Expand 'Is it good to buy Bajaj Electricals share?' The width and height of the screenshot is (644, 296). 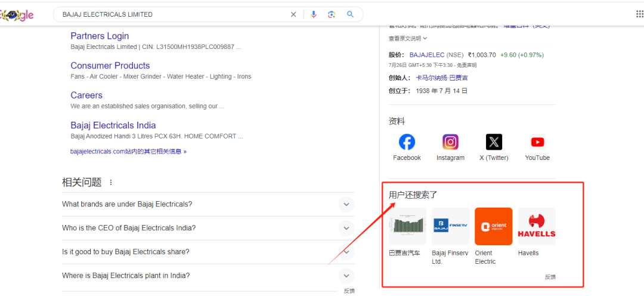click(x=208, y=252)
